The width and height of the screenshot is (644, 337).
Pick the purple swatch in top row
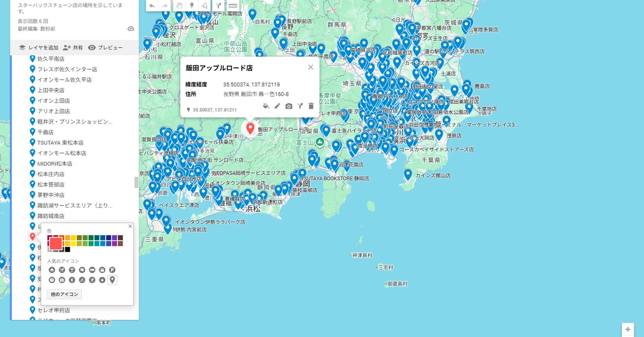click(114, 238)
